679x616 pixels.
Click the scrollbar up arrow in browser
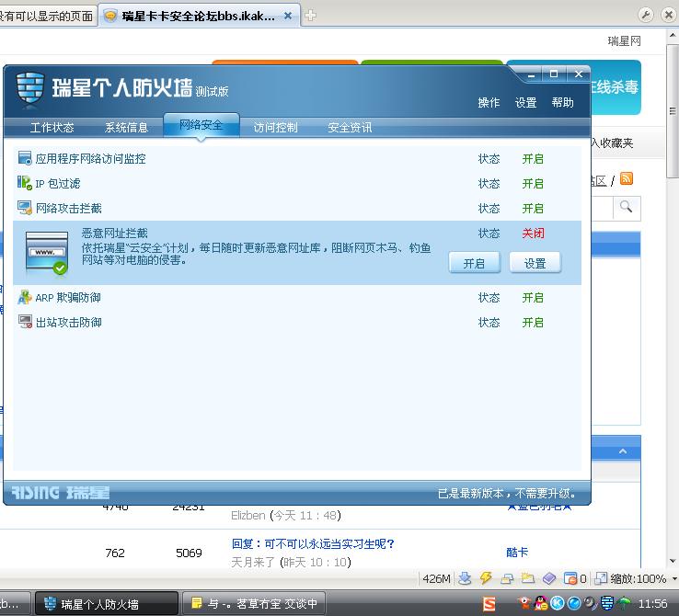point(672,36)
